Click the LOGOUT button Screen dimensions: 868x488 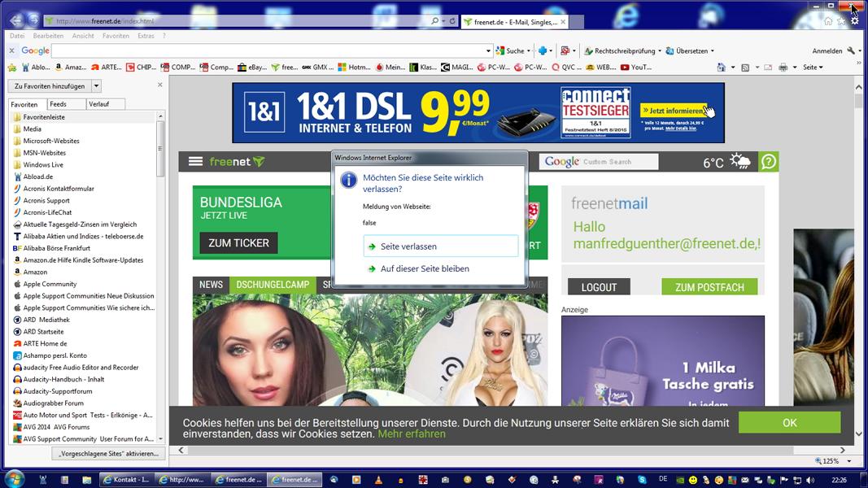(599, 287)
